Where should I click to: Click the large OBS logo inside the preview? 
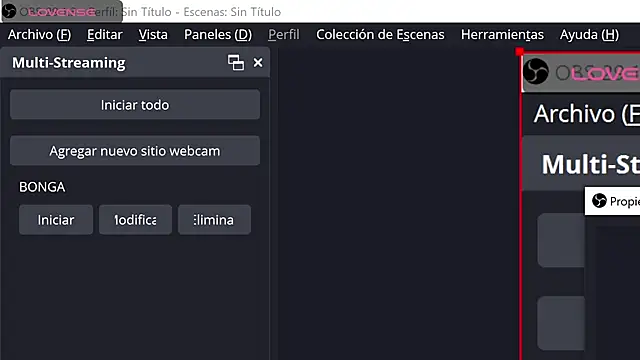click(x=536, y=71)
